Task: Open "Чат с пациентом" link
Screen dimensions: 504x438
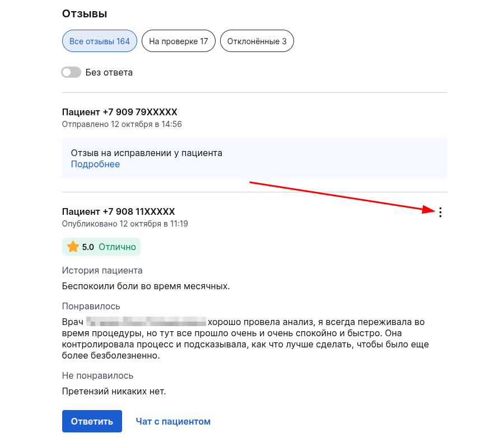Action: (173, 421)
